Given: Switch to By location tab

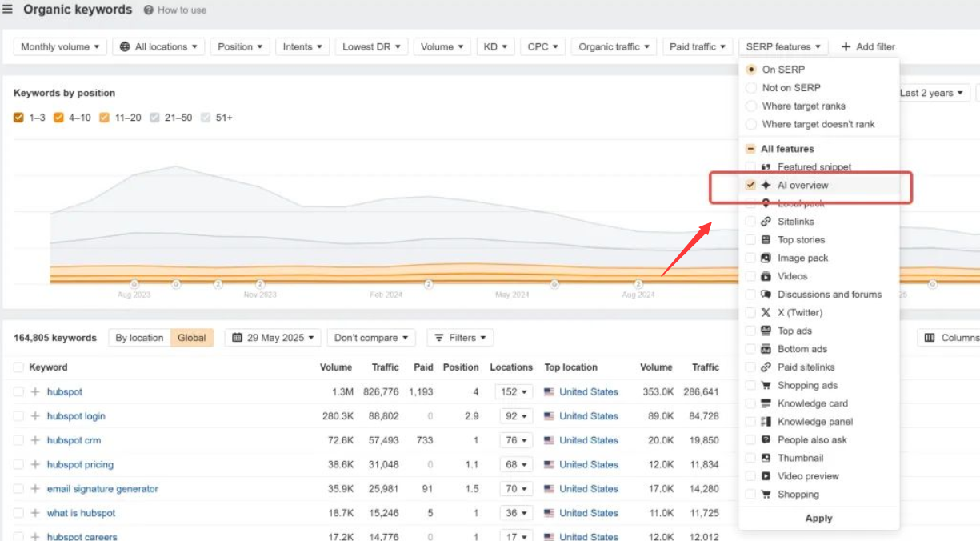Looking at the screenshot, I should click(x=139, y=338).
